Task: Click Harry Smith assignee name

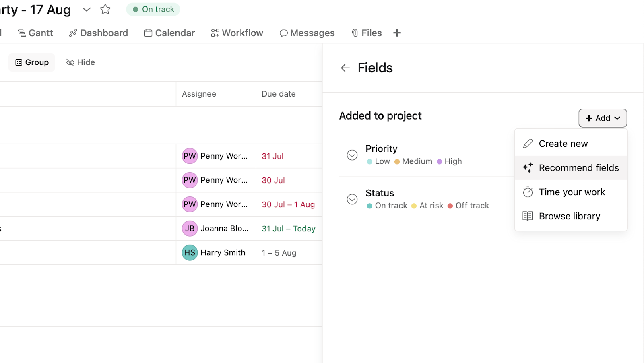Action: (x=223, y=253)
